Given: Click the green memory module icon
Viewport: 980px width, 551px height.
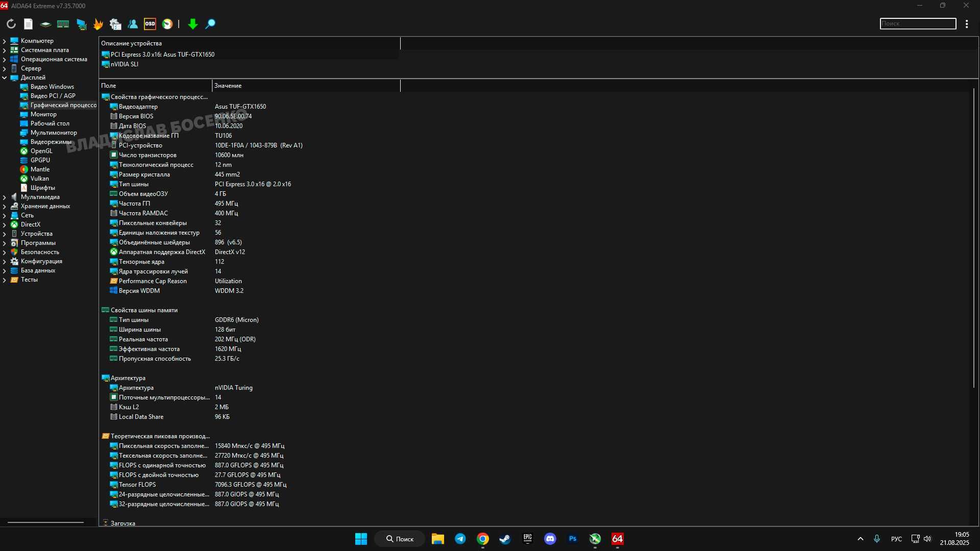Looking at the screenshot, I should pos(63,24).
